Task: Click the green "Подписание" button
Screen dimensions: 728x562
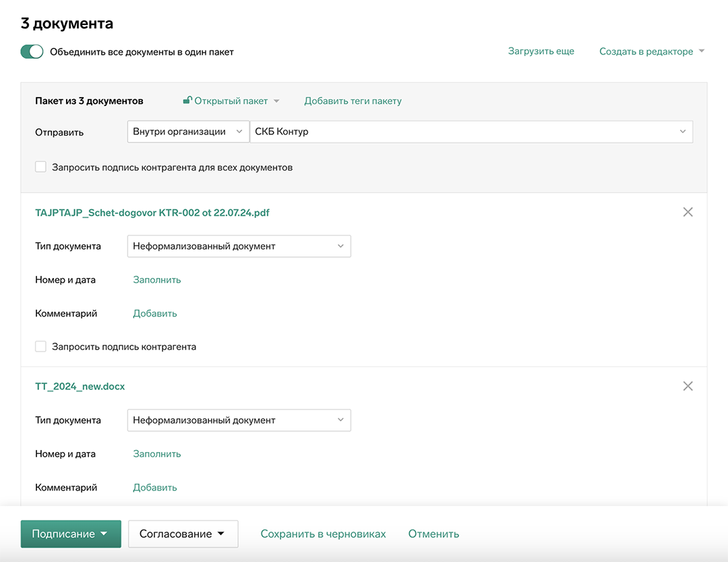Action: click(71, 534)
